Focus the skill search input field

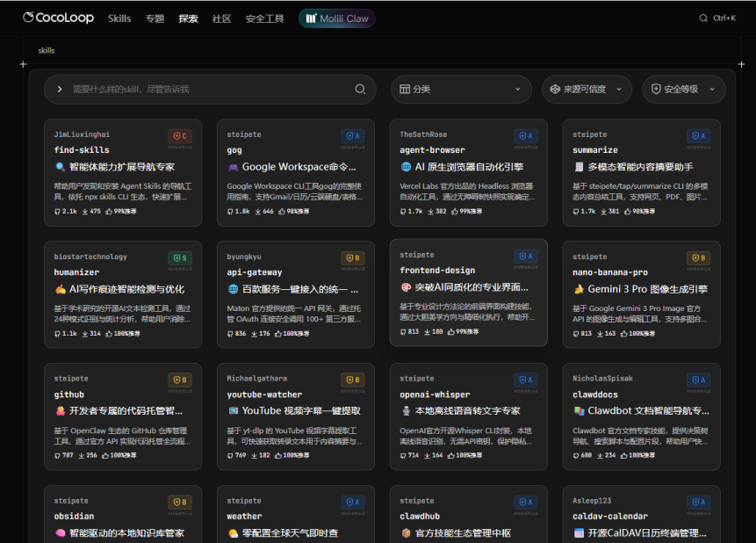[x=211, y=89]
